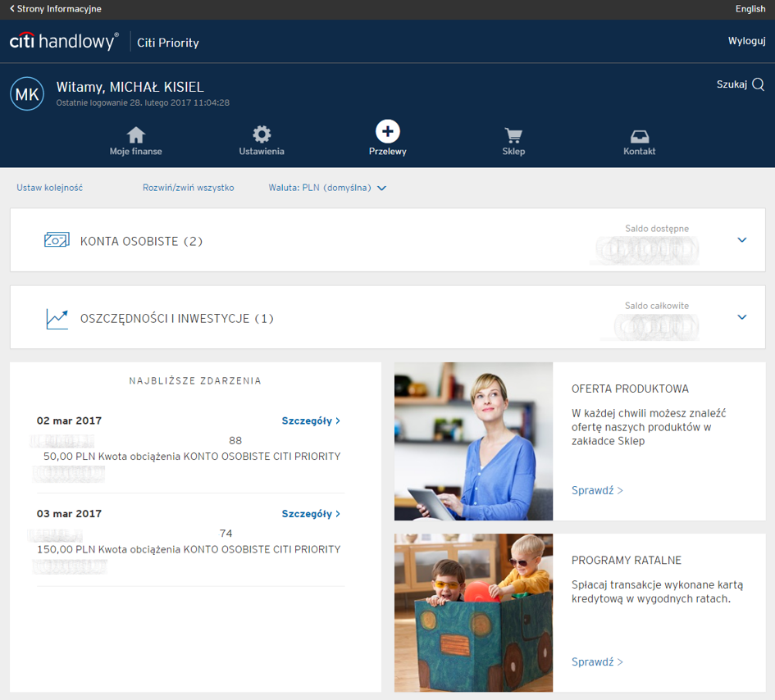The height and width of the screenshot is (700, 775).
Task: Click Rozwiń/zwiń wszystko toggle link
Action: tap(188, 188)
